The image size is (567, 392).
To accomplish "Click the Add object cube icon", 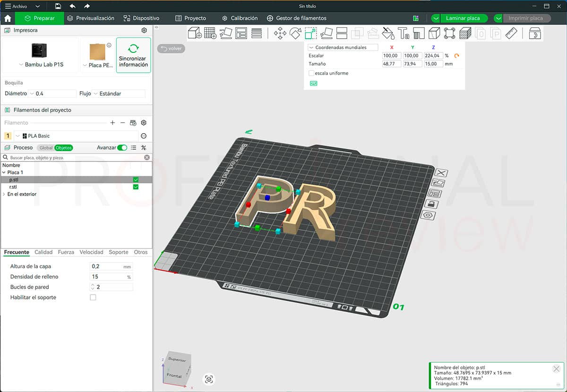I will [195, 33].
